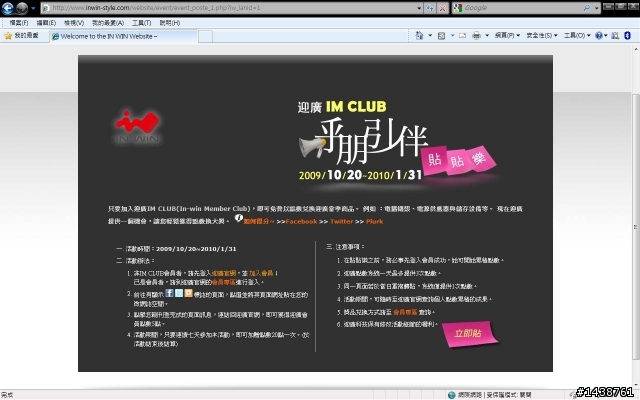Click the browser Forward arrow button
The image size is (640, 400).
[x=22, y=8]
